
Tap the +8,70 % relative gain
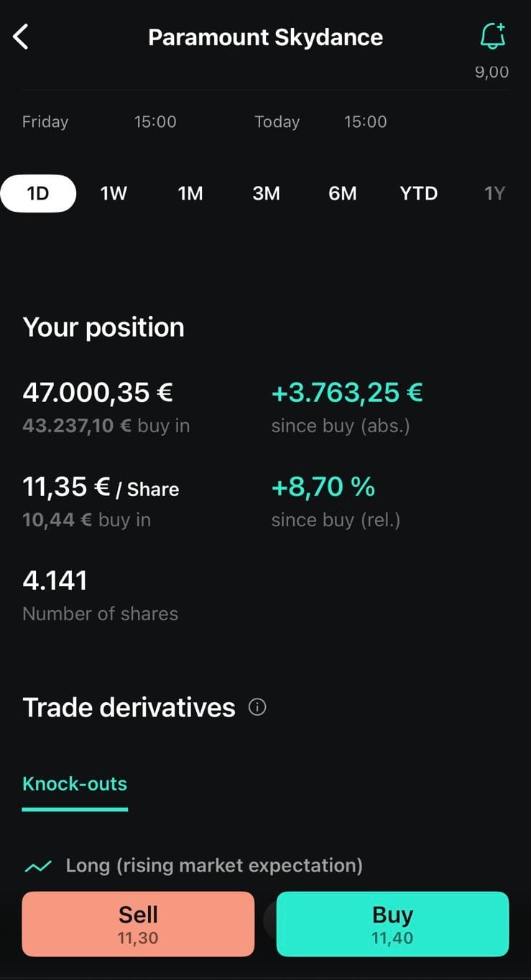coord(323,487)
